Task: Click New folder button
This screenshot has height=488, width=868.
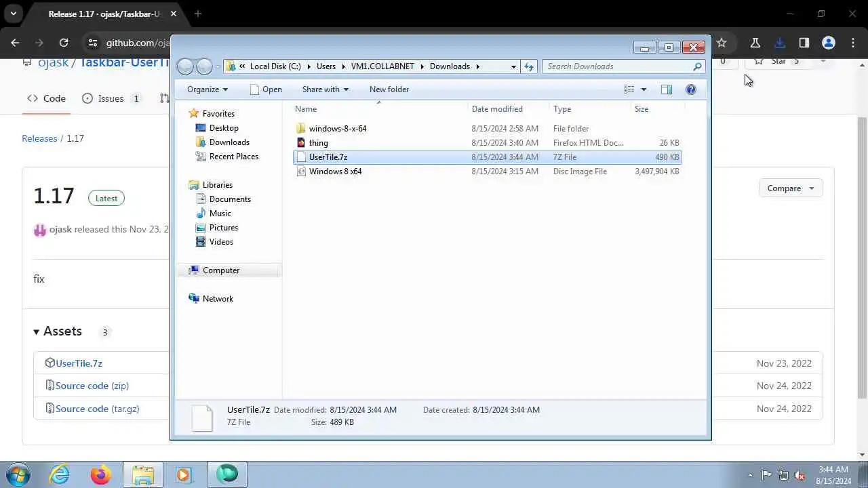Action: pos(389,89)
